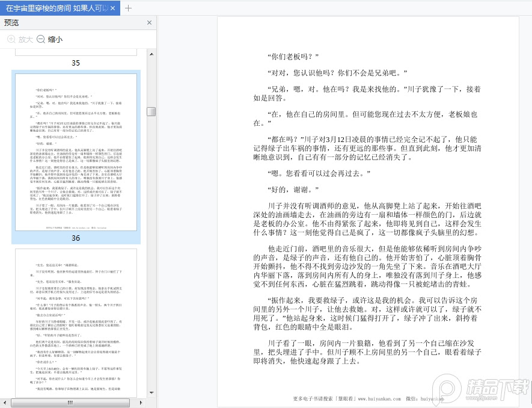This screenshot has width=532, height=408.
Task: Open a new tab with the plus button
Action: 128,8
